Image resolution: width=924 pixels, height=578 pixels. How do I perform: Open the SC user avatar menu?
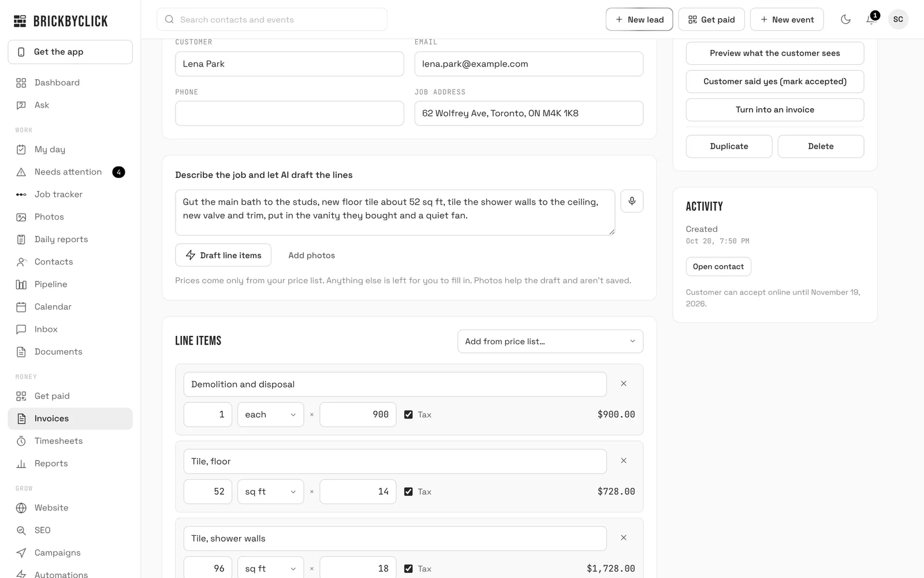click(898, 19)
